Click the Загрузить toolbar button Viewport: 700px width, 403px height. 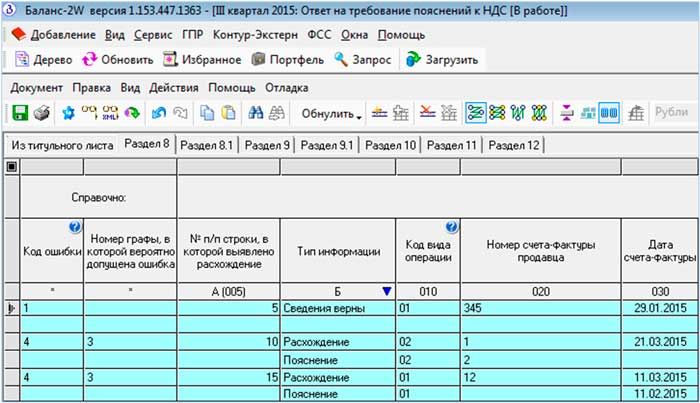442,59
